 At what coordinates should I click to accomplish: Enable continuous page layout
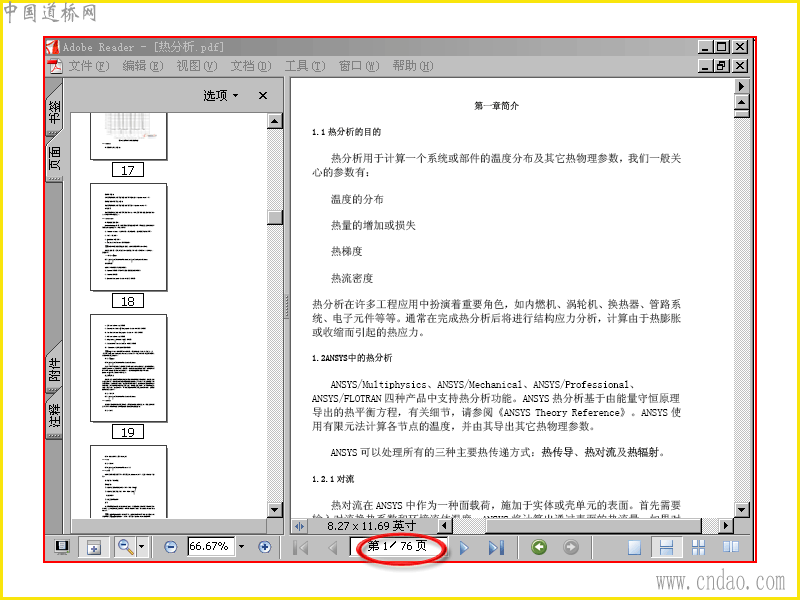(x=666, y=547)
